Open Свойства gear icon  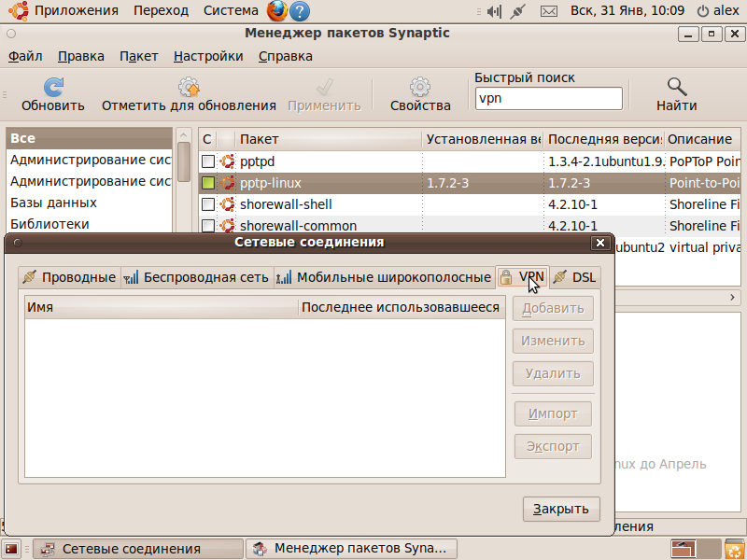pos(420,88)
